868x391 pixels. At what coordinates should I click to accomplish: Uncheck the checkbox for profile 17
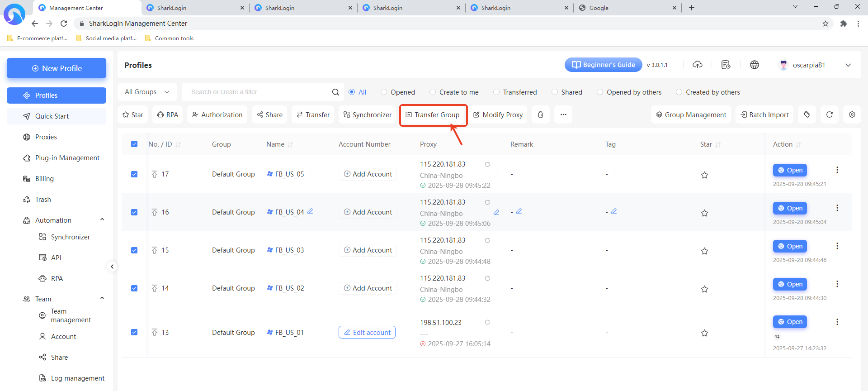[134, 174]
